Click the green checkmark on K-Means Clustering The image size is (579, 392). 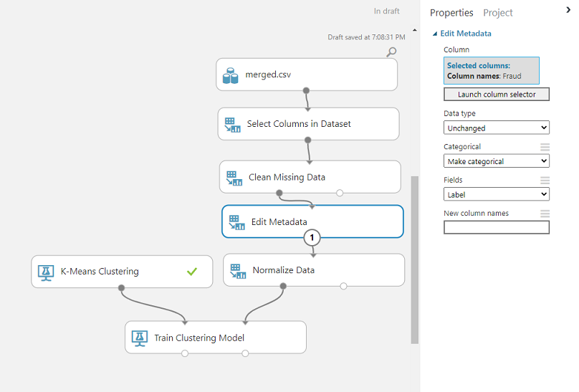coord(192,272)
